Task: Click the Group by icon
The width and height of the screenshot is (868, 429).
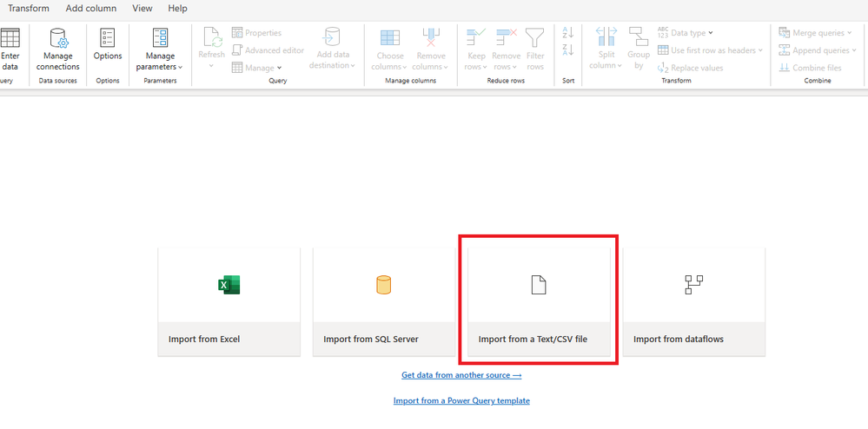Action: pos(639,36)
